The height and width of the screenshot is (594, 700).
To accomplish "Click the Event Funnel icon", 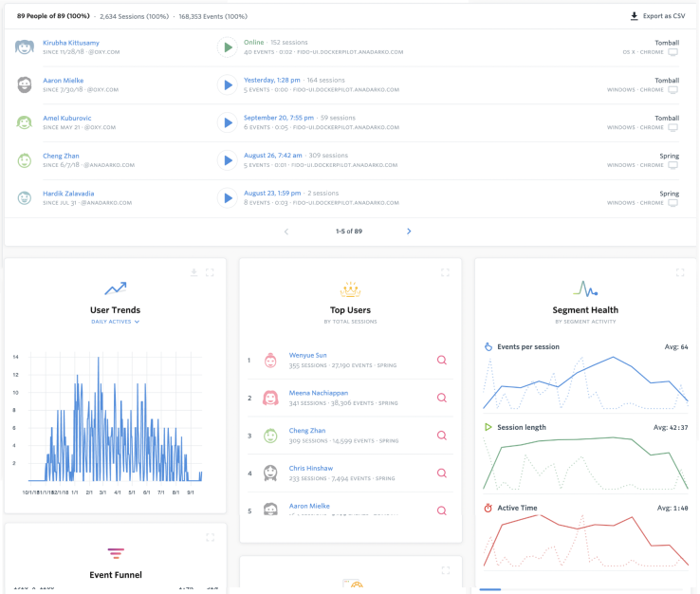I will coord(116,553).
